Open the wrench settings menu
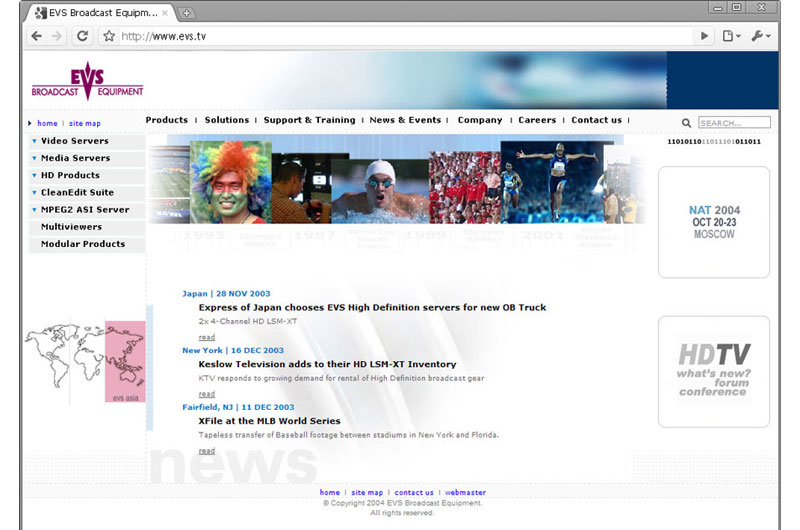 pyautogui.click(x=760, y=36)
